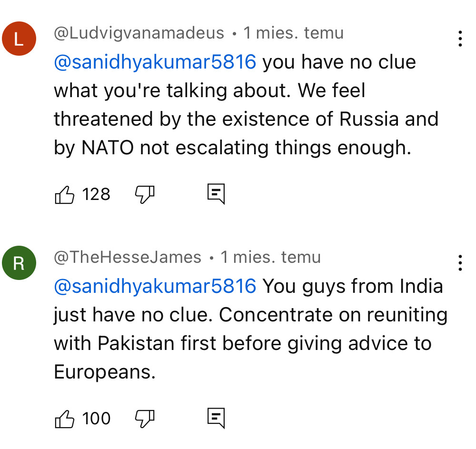Image resolution: width=476 pixels, height=449 pixels.
Task: Like TheHesseJames comment with thumbs up
Action: click(65, 419)
